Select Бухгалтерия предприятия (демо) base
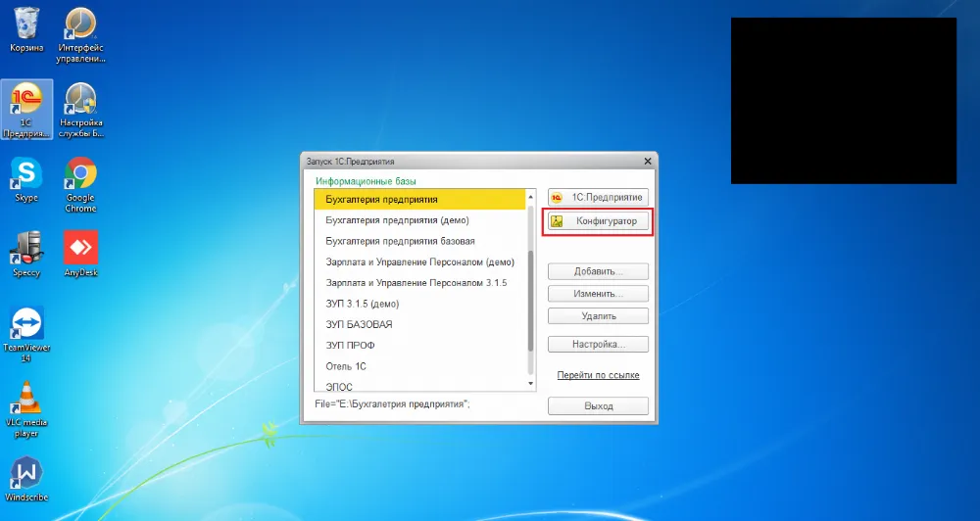The height and width of the screenshot is (521, 980). [420, 220]
